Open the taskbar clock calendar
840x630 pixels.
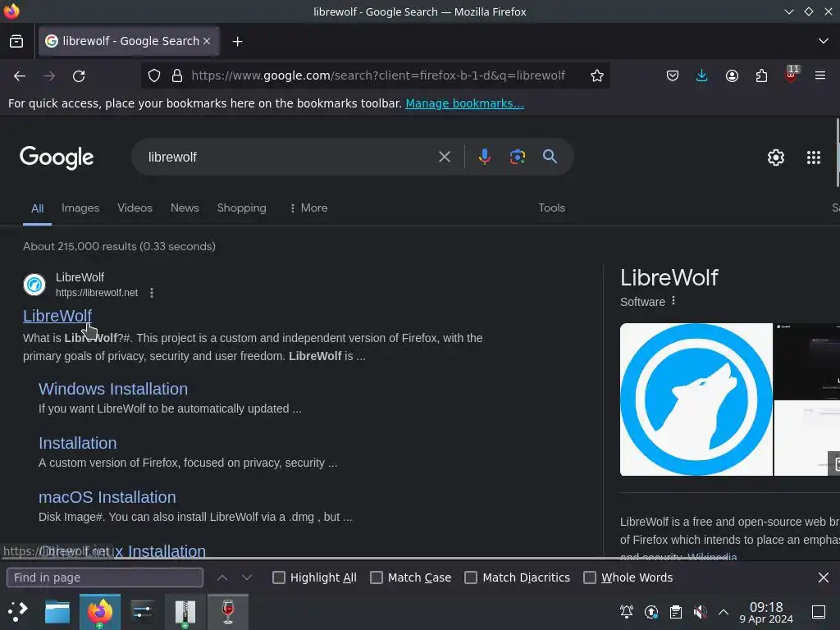point(766,612)
